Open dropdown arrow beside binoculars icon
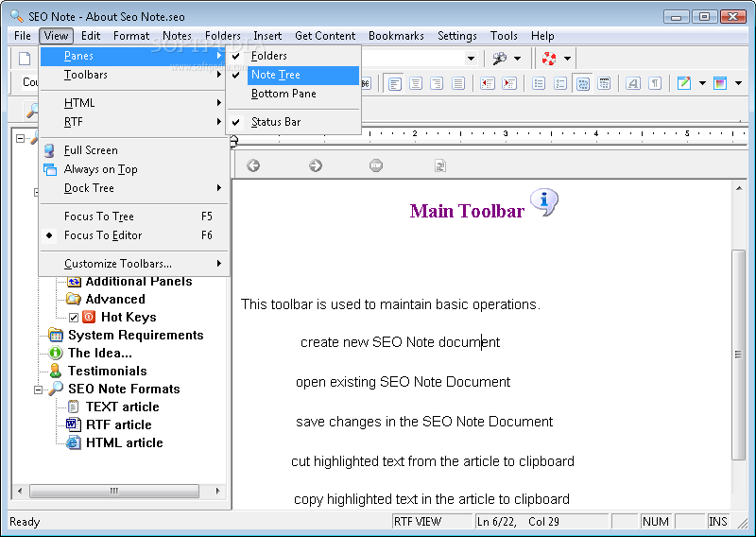Image resolution: width=756 pixels, height=537 pixels. tap(517, 59)
